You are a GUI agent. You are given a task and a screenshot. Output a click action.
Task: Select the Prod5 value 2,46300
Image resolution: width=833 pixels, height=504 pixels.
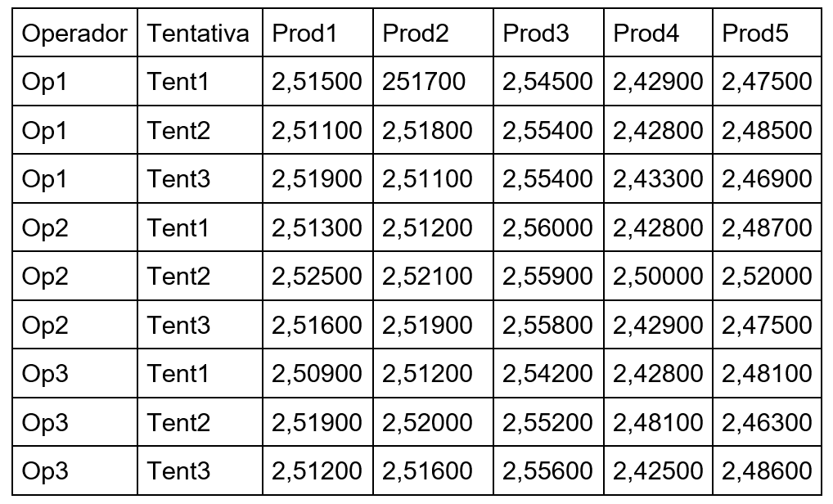click(767, 422)
